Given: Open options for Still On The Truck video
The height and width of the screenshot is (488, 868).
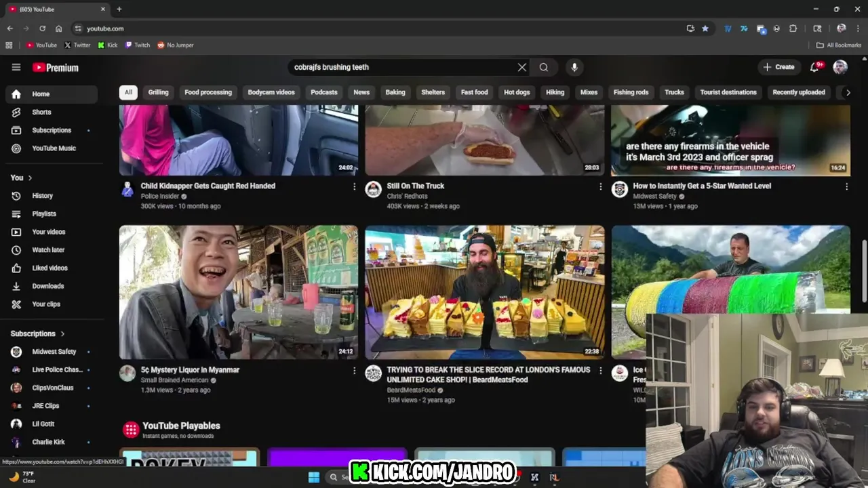Looking at the screenshot, I should point(600,186).
